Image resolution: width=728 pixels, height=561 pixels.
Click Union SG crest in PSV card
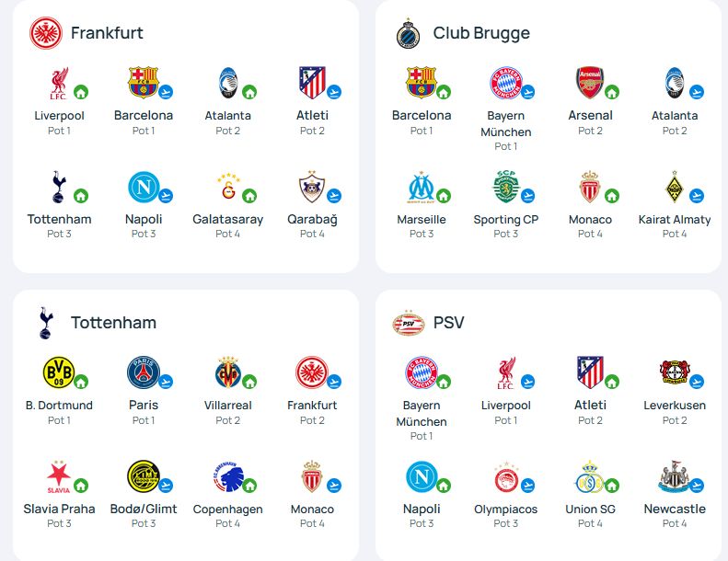pyautogui.click(x=589, y=476)
